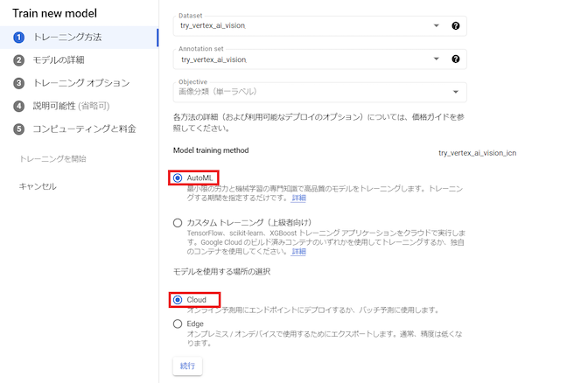Image resolution: width=588 pixels, height=383 pixels.
Task: Click try_vertex_ai_vision_icn text
Action: (478, 153)
